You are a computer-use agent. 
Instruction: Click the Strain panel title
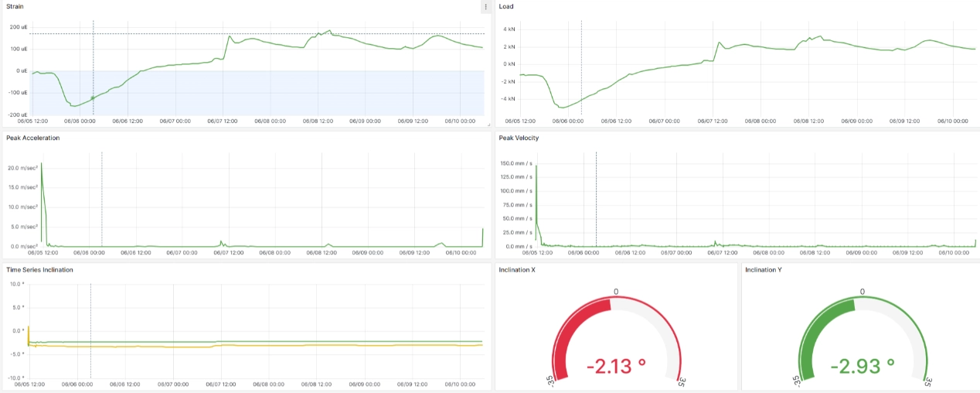click(x=15, y=7)
